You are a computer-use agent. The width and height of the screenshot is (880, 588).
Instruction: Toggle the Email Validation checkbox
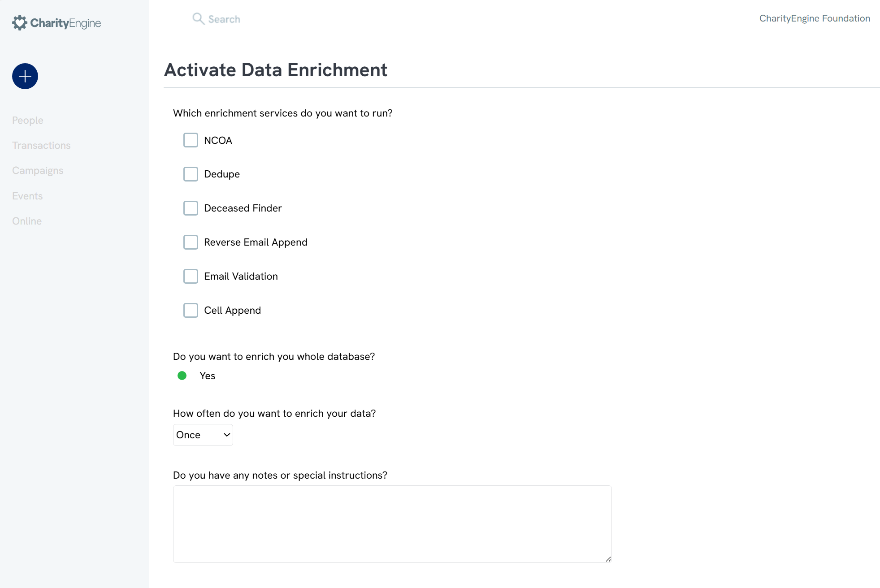point(191,277)
